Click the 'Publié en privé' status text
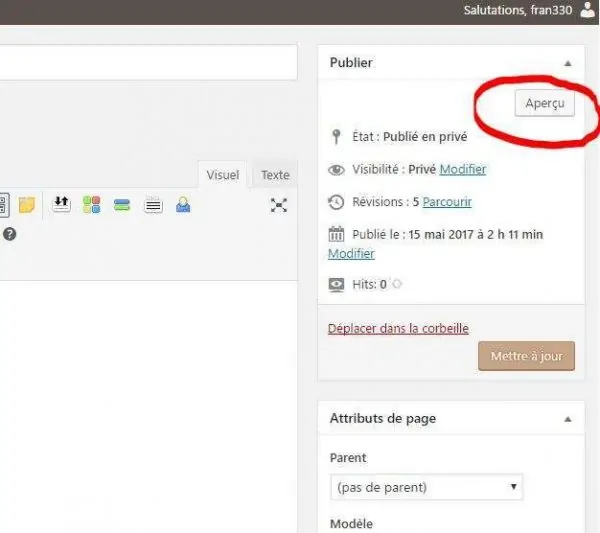 pos(425,137)
